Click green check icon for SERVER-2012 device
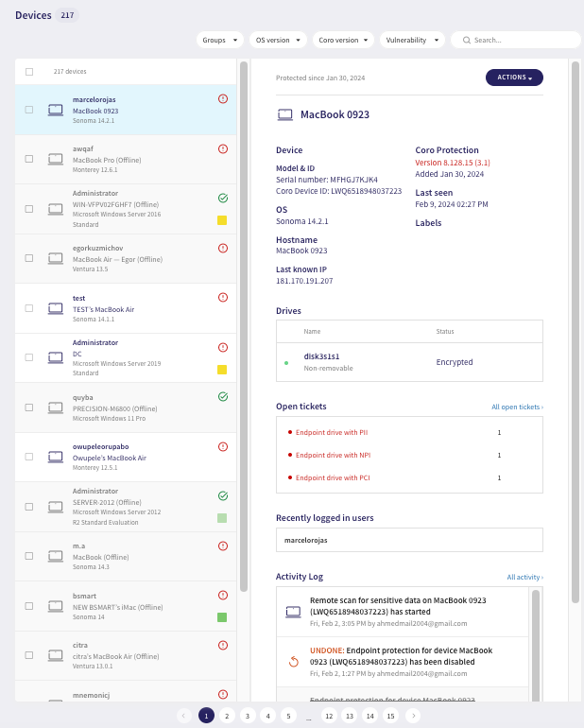The width and height of the screenshot is (584, 728). coord(223,495)
